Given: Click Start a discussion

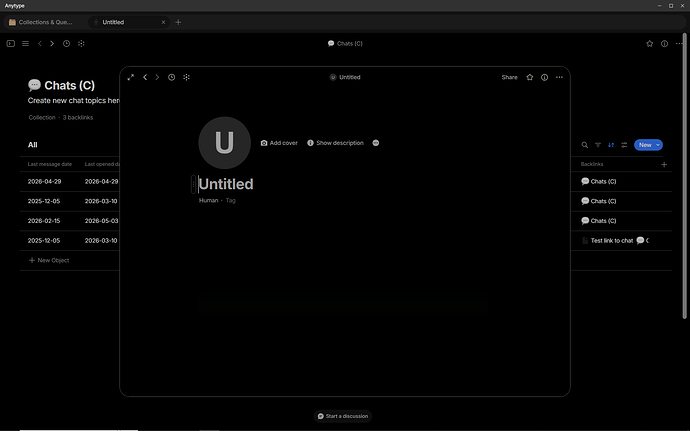Looking at the screenshot, I should [x=343, y=416].
